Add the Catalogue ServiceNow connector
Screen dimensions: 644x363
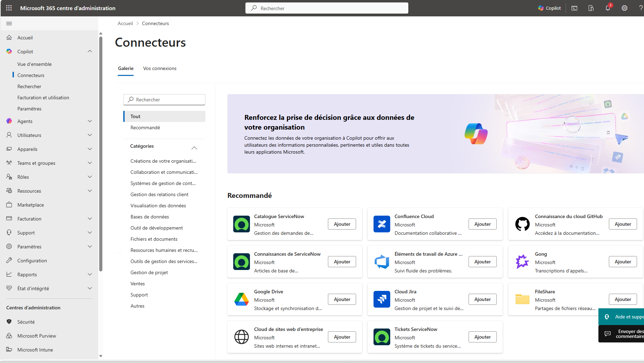tap(342, 224)
